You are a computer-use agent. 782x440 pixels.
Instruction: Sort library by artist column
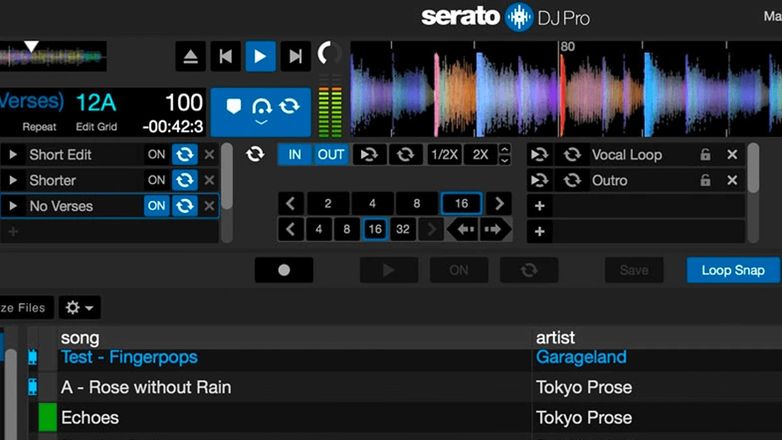pyautogui.click(x=556, y=338)
